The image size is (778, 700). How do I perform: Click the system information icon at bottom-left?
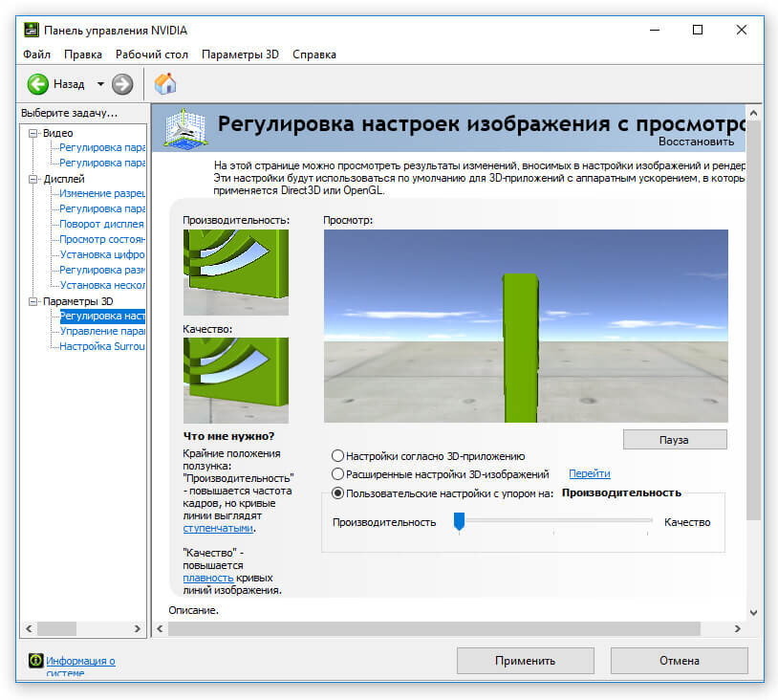coord(35,660)
